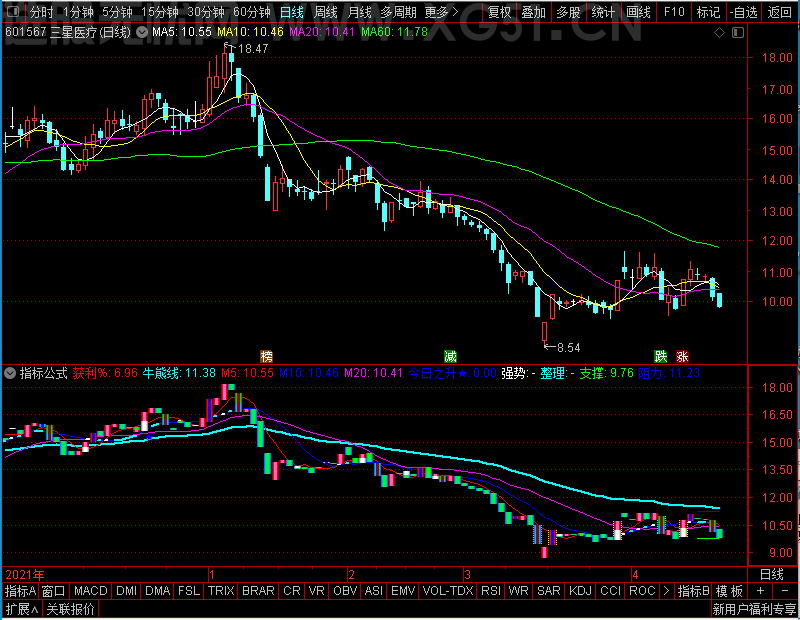Select the OBV indicator

pyautogui.click(x=345, y=590)
